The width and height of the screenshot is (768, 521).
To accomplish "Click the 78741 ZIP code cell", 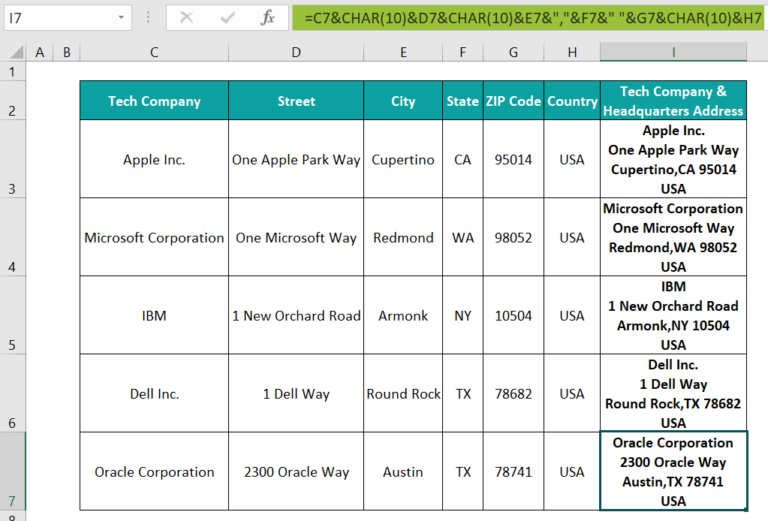I will tap(513, 472).
